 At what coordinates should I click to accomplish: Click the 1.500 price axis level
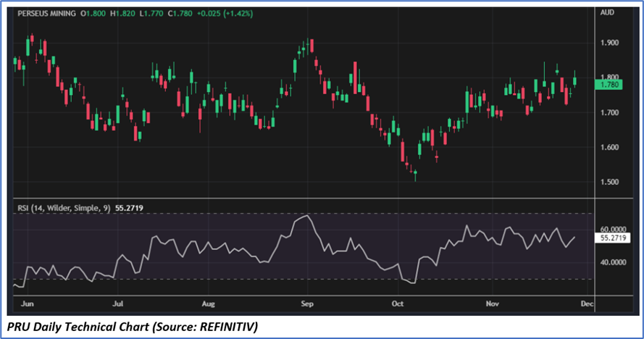609,182
